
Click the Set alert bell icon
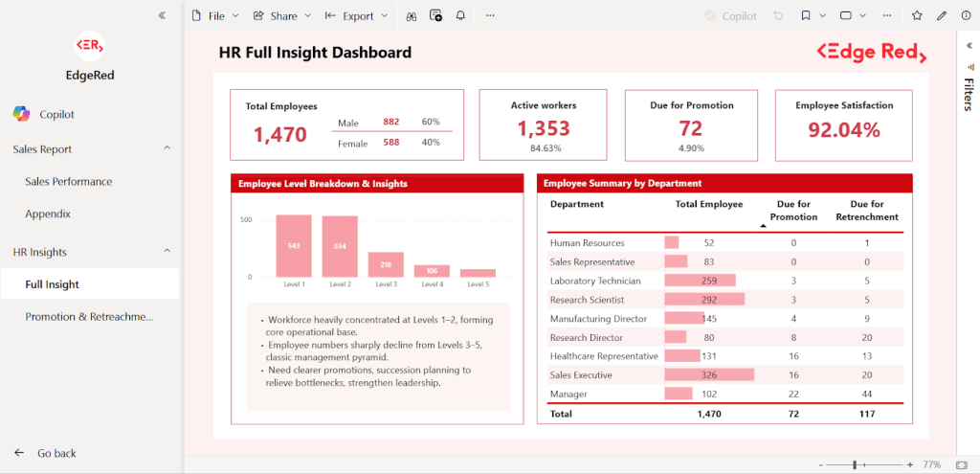pyautogui.click(x=460, y=16)
